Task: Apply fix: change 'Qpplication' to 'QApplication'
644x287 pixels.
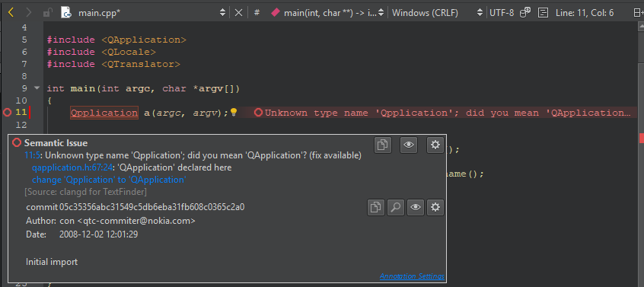Action: click(109, 180)
